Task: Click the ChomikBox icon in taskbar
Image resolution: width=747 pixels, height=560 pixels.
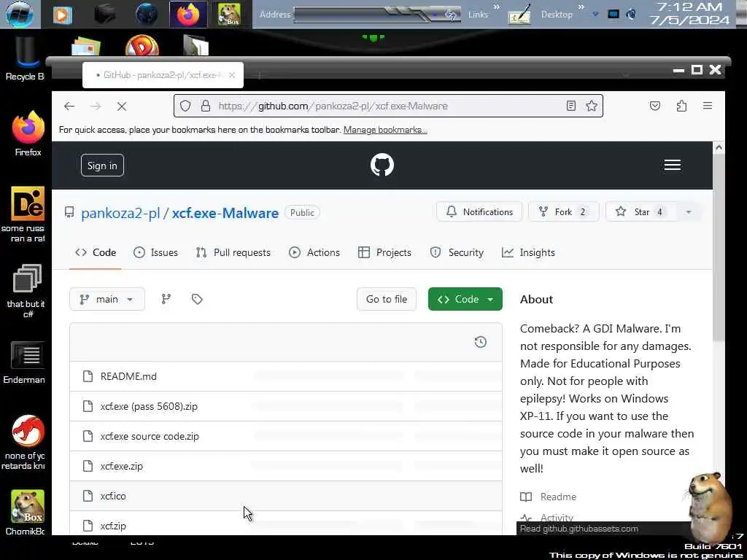Action: tap(229, 15)
